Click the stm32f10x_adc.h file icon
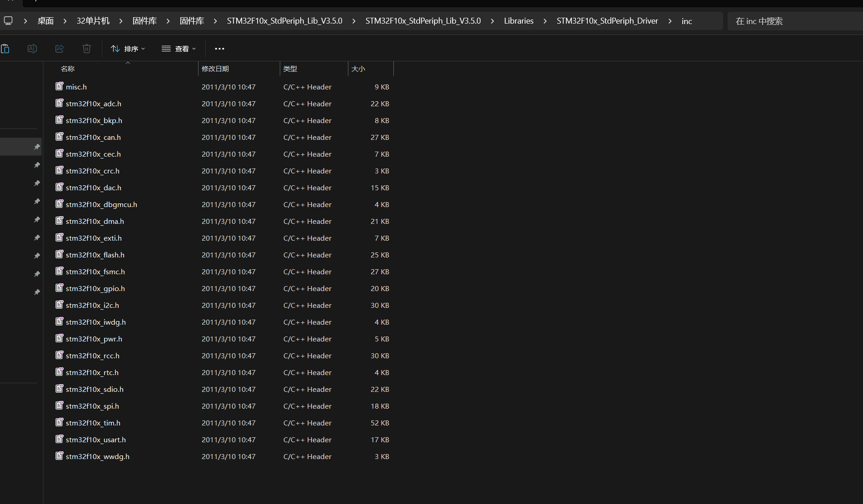The height and width of the screenshot is (504, 863). click(60, 103)
